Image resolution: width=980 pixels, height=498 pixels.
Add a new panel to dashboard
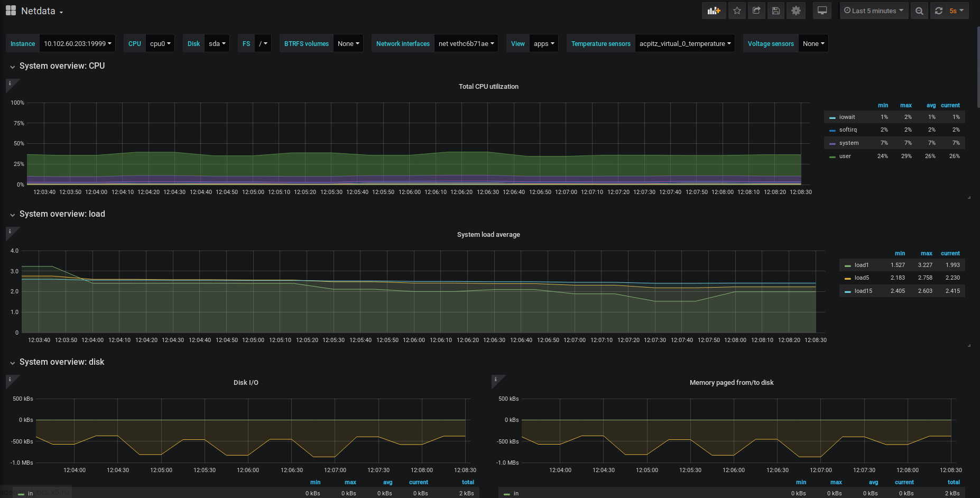tap(714, 11)
